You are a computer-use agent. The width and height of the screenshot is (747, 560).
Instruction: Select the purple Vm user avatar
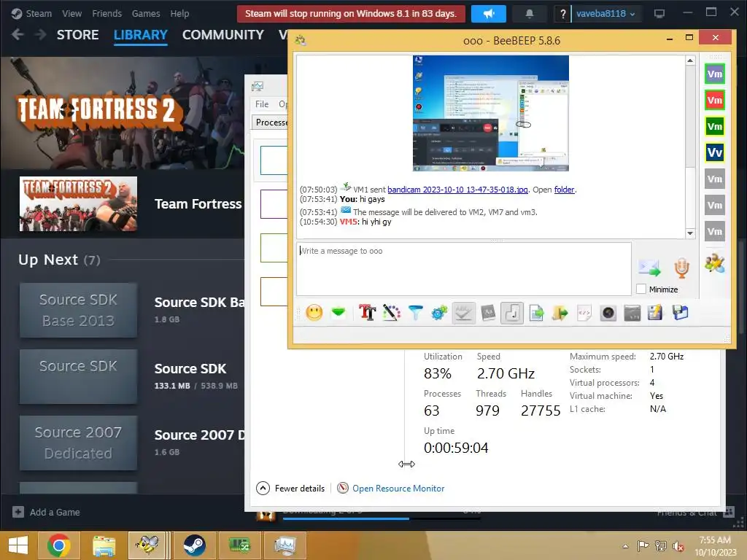(715, 74)
